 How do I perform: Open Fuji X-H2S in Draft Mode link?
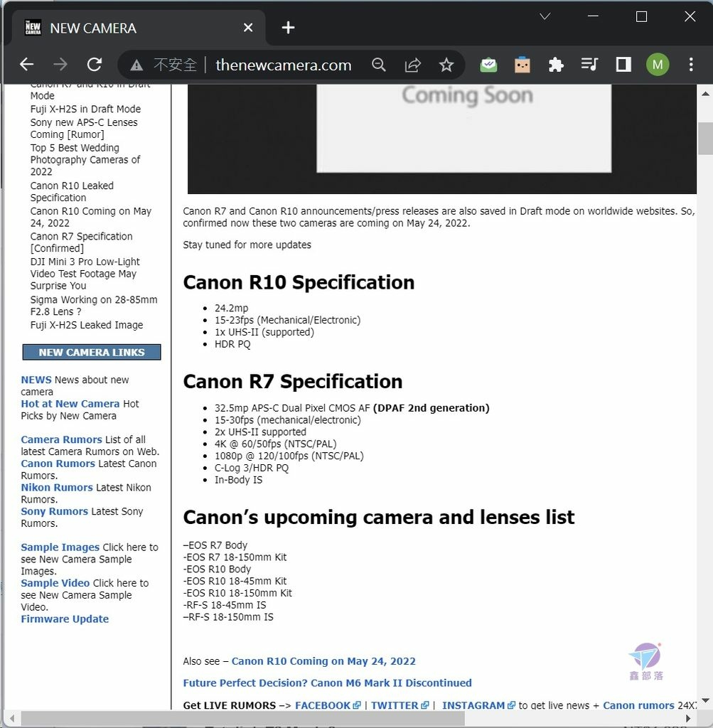pos(85,109)
